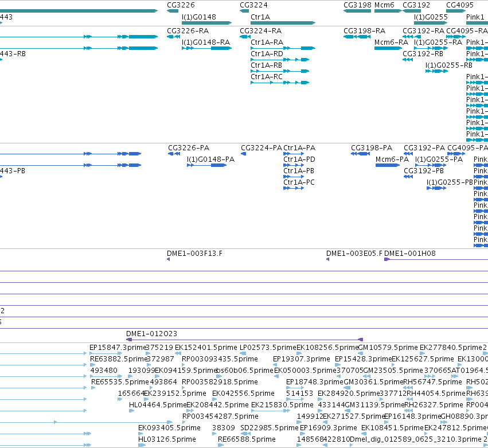
Task: Click the RE65535.5prime EST label
Action: tap(120, 382)
